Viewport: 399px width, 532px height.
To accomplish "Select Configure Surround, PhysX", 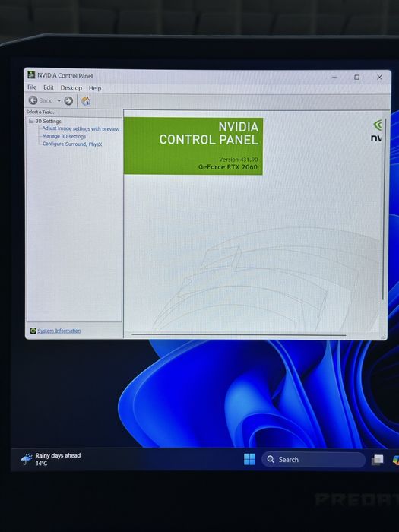I will [72, 144].
